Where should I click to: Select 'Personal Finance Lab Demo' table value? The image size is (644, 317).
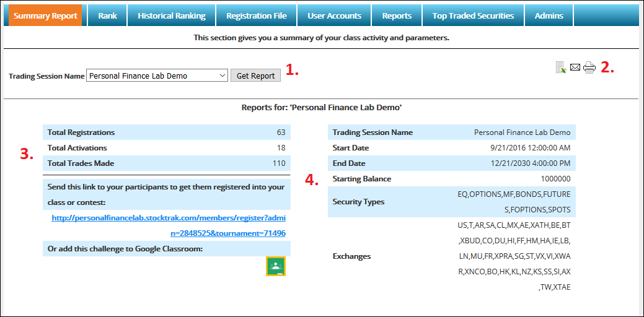click(523, 132)
